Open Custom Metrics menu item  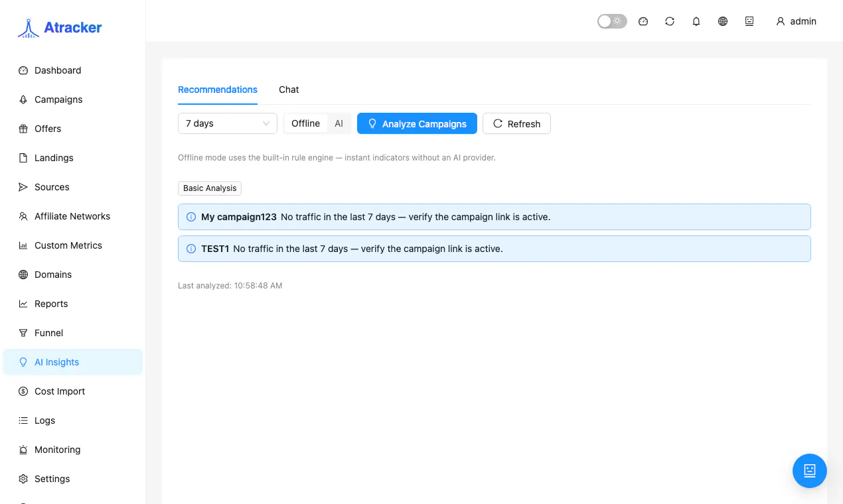tap(72, 245)
